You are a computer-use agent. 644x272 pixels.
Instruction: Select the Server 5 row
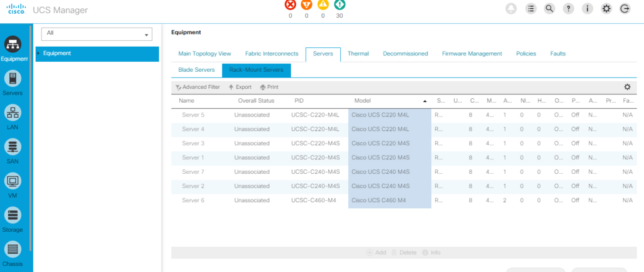click(x=404, y=115)
